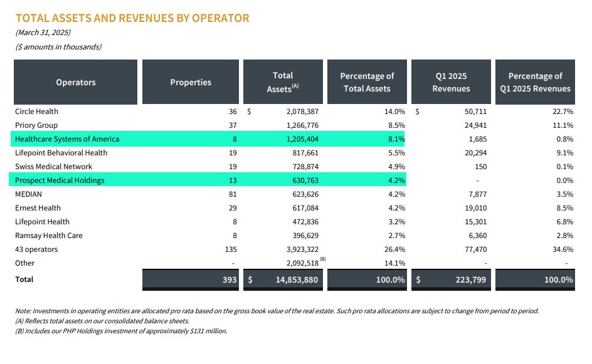This screenshot has width=592, height=364.
Task: Click the 'Properties' column header
Action: tap(191, 82)
